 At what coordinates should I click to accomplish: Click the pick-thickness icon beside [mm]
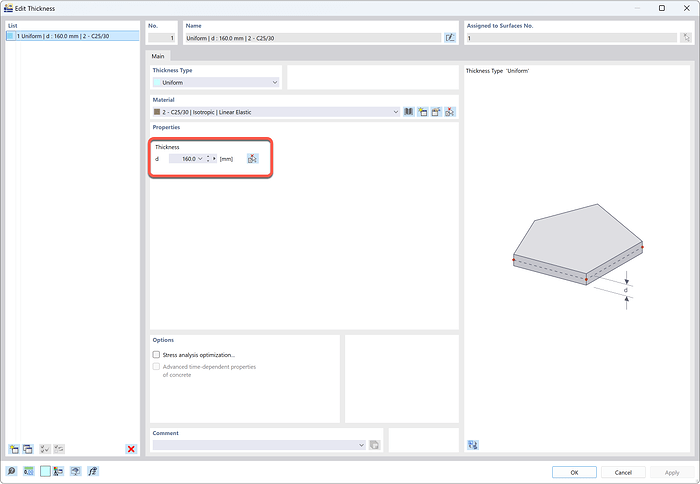click(253, 159)
